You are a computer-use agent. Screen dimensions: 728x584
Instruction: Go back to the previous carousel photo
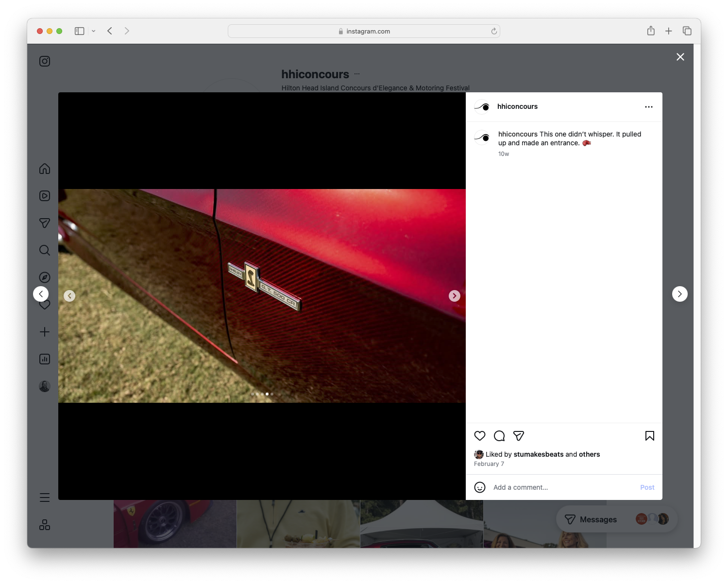tap(69, 295)
